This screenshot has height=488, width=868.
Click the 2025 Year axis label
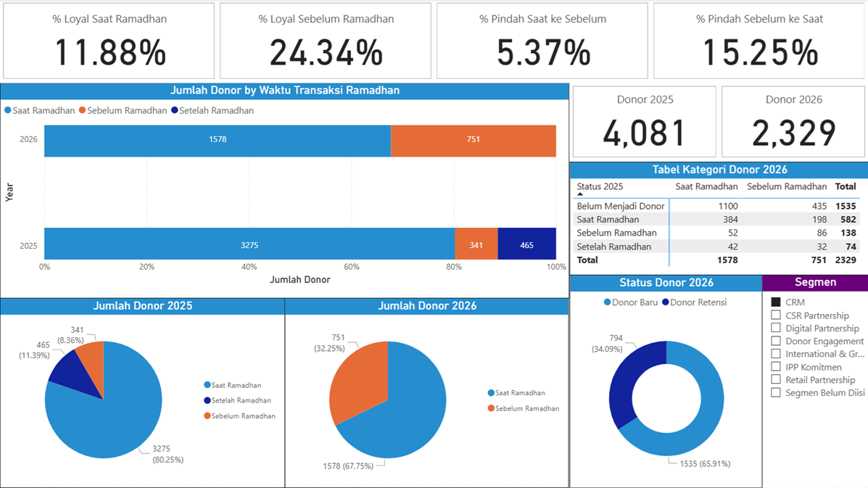coord(28,246)
